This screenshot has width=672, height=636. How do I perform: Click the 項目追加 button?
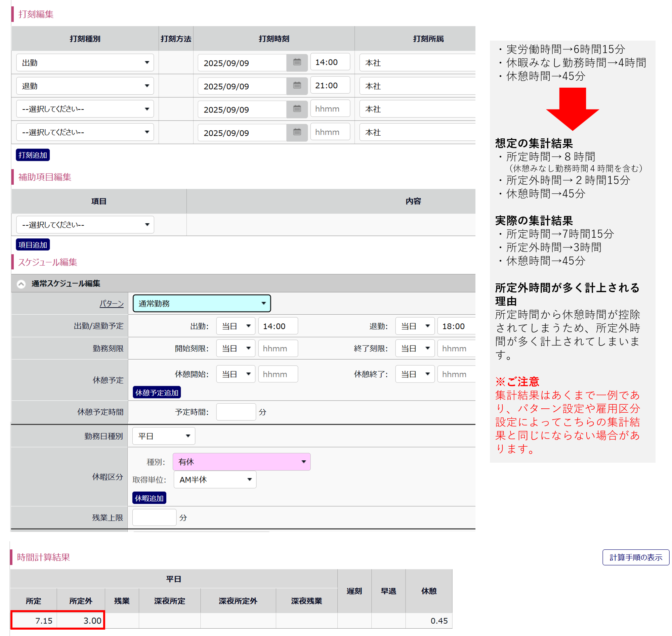coord(33,245)
